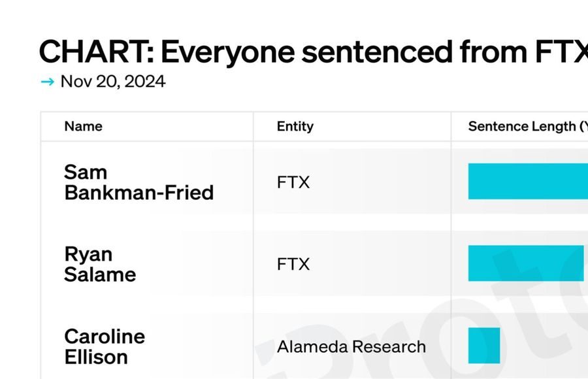Select the Sentence Length column header
Viewport: 588px width, 379px height.
point(528,127)
